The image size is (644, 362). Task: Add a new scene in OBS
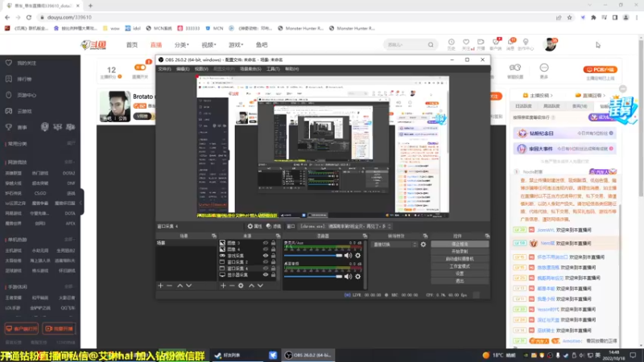tap(160, 286)
